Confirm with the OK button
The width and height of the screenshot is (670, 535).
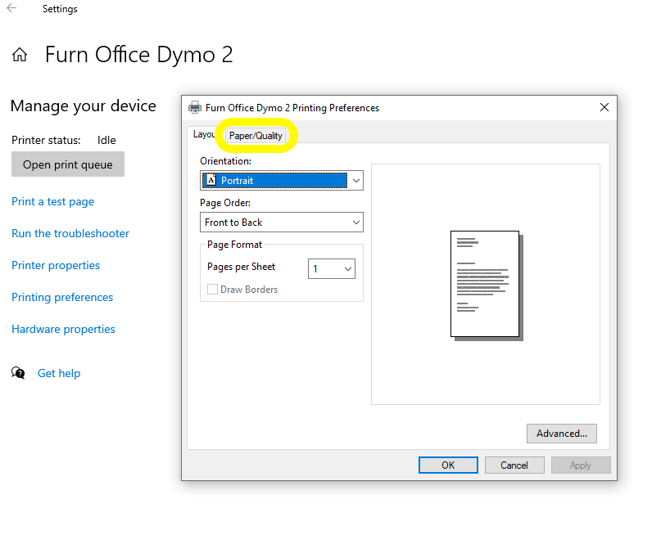tap(448, 465)
